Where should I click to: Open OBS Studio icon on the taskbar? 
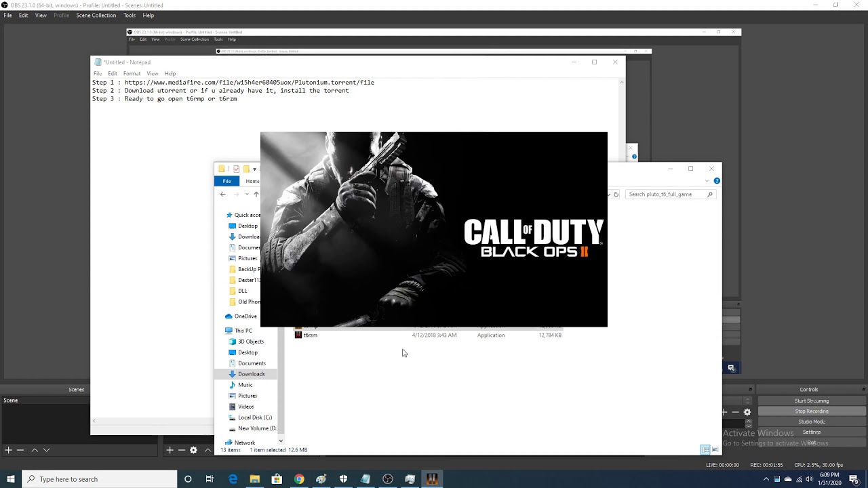(387, 479)
